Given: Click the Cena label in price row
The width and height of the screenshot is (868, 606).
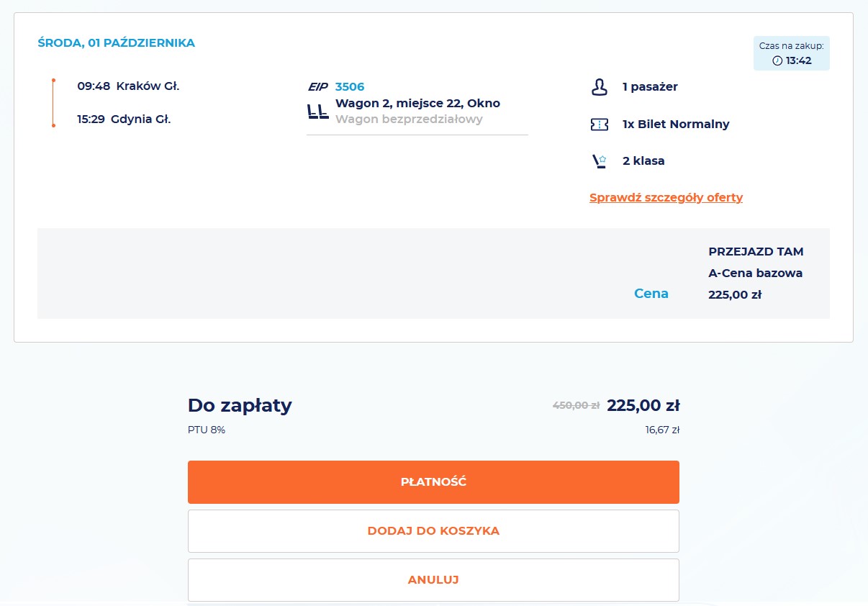Looking at the screenshot, I should 651,294.
